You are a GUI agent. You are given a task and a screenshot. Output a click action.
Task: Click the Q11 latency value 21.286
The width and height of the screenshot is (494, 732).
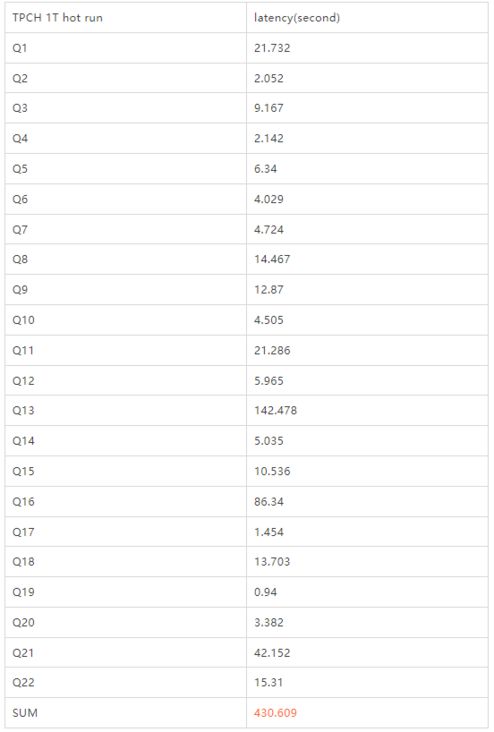272,351
